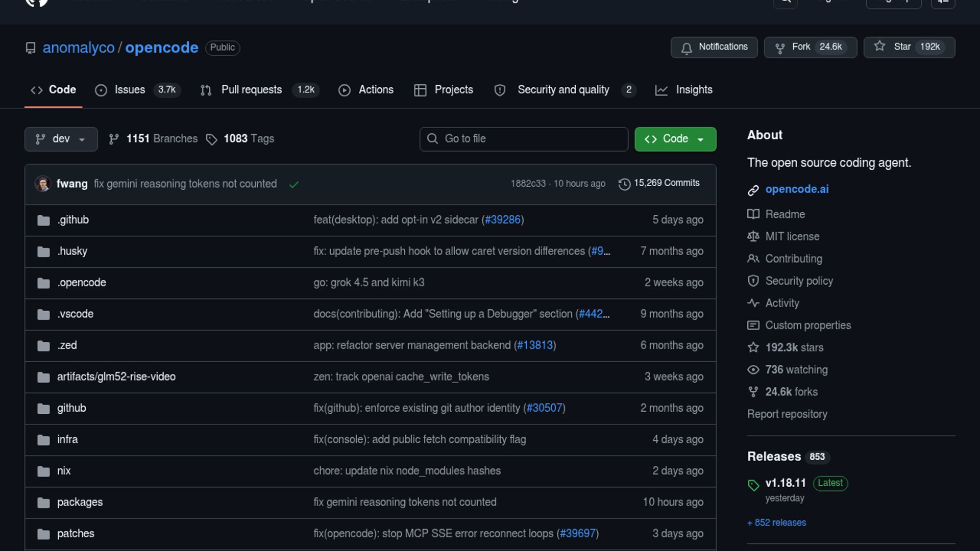The image size is (980, 551).
Task: Open the .github folder
Action: 73,220
